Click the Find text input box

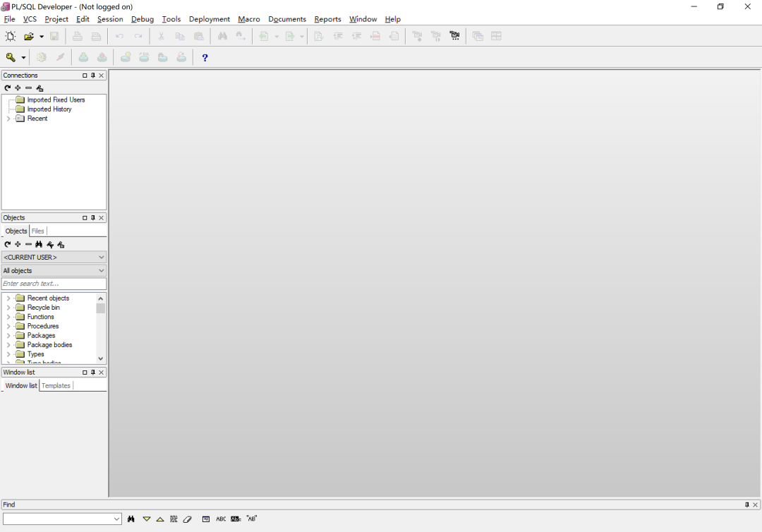click(58, 519)
